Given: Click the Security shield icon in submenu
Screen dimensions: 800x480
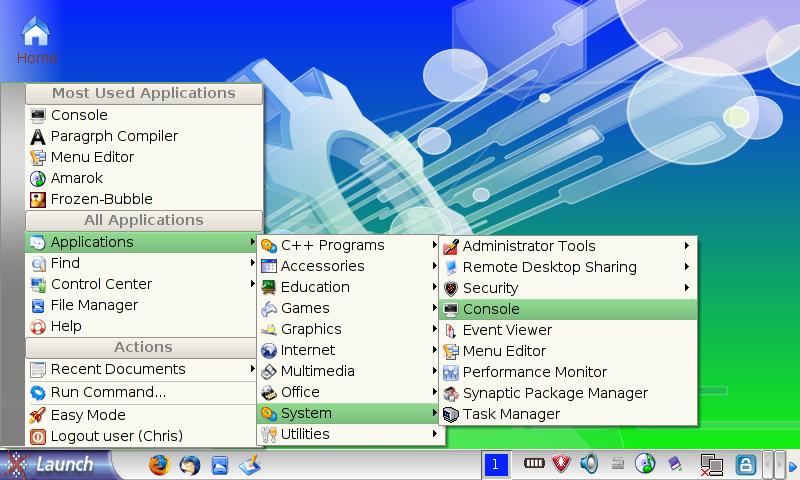Looking at the screenshot, I should click(x=451, y=289).
